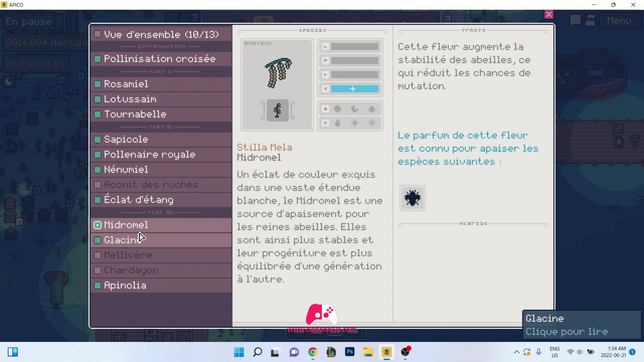This screenshot has height=362, width=644.
Task: Open the Vue d'ensemble (10/13) entry
Action: tap(161, 34)
